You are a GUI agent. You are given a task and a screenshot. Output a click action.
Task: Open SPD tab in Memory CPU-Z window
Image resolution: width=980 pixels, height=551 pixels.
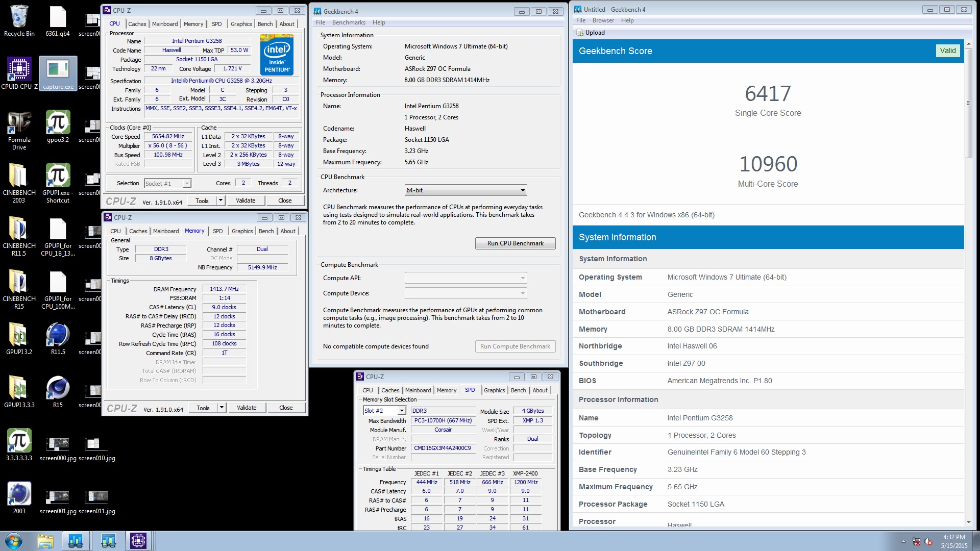click(217, 231)
